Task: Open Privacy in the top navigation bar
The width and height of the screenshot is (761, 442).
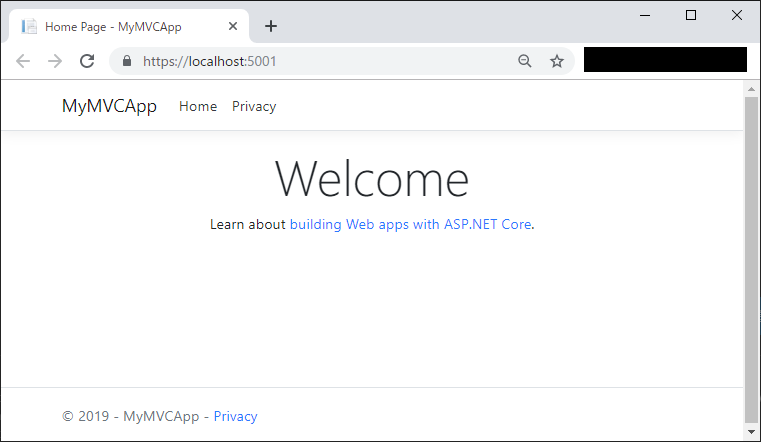Action: pyautogui.click(x=254, y=106)
